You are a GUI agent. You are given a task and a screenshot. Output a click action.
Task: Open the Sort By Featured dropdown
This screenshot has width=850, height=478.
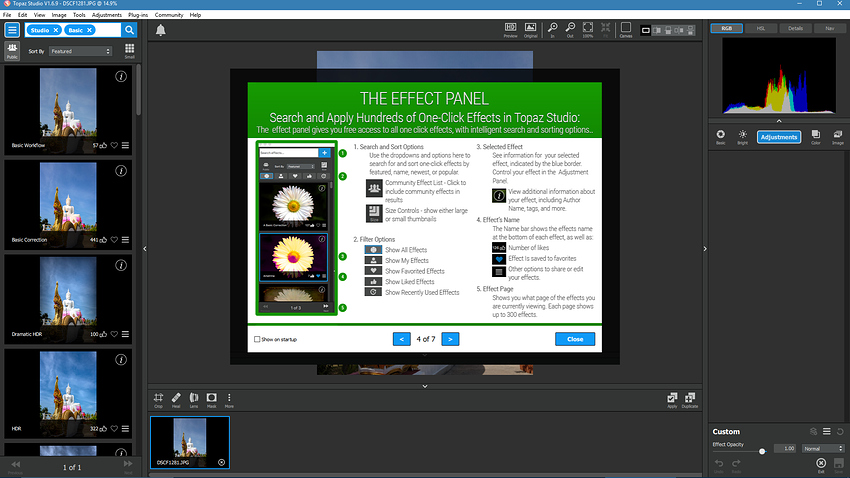pos(80,51)
